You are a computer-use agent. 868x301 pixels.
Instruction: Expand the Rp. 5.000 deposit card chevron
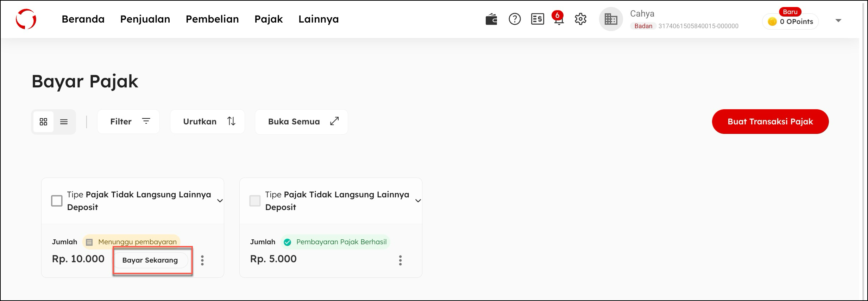click(x=418, y=201)
